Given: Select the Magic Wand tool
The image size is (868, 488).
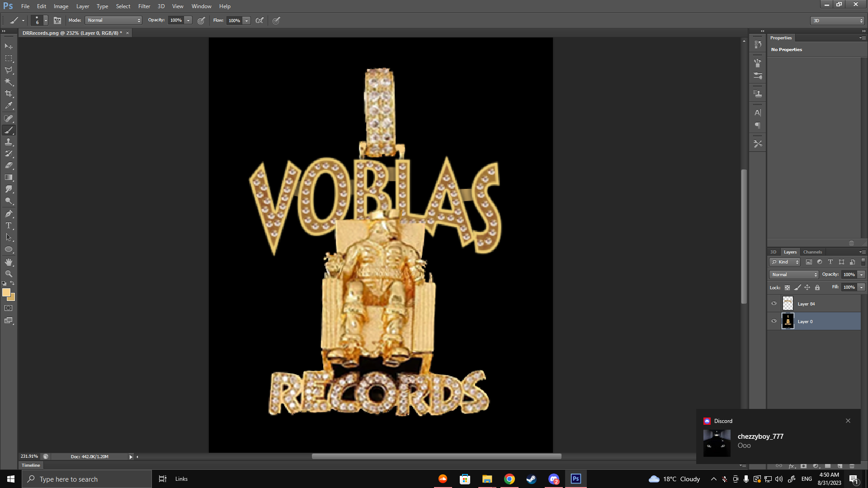Looking at the screenshot, I should tap(9, 82).
